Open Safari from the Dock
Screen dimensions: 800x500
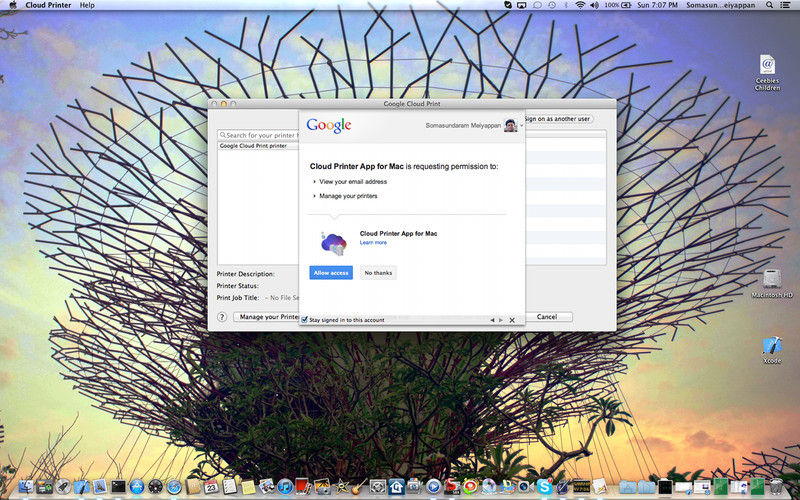(x=174, y=487)
